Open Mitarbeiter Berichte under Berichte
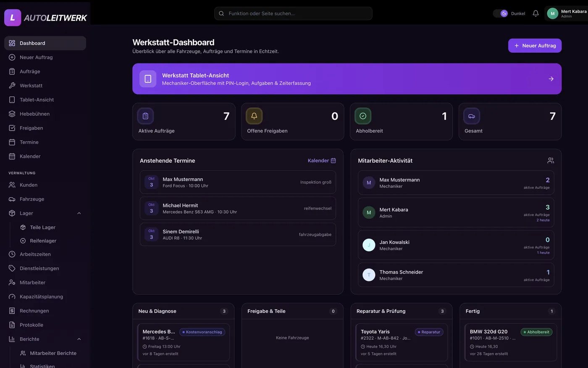 [50, 353]
